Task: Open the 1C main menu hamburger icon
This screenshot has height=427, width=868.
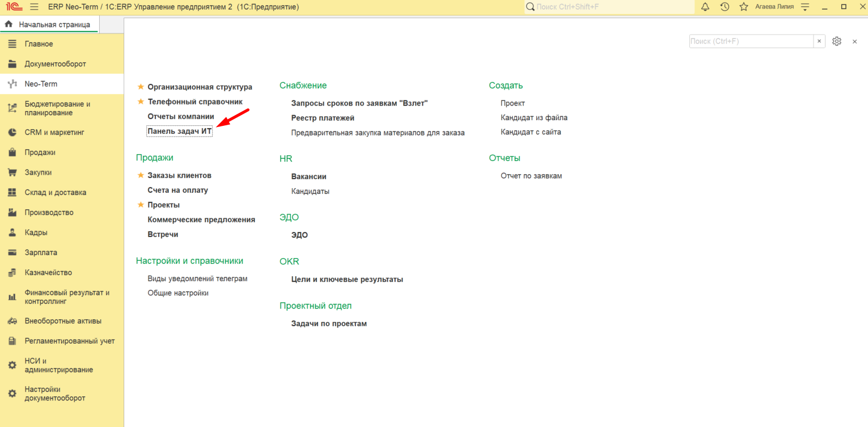Action: click(34, 7)
